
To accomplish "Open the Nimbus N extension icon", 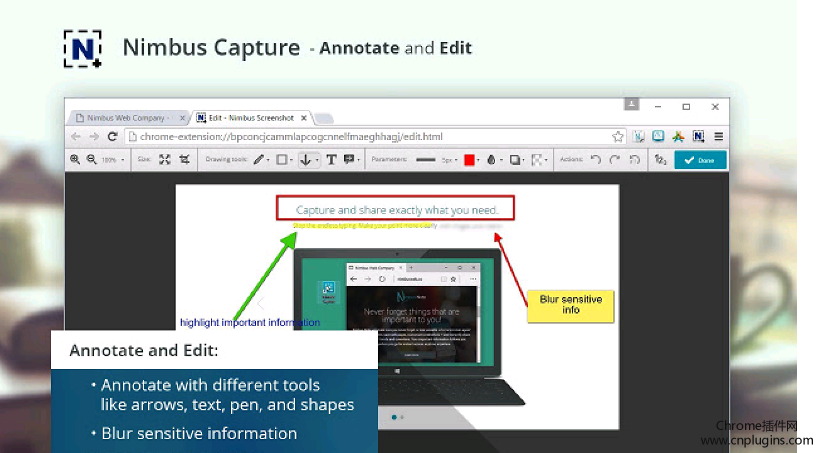I will (x=699, y=137).
